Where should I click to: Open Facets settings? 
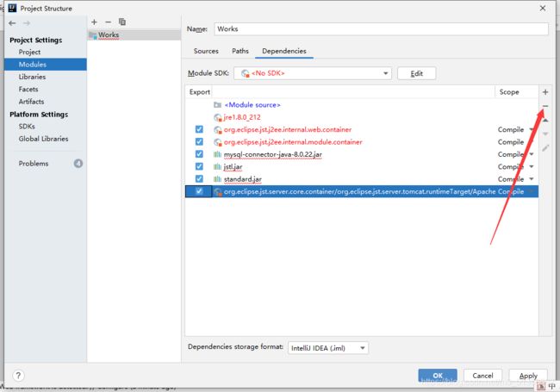[28, 90]
